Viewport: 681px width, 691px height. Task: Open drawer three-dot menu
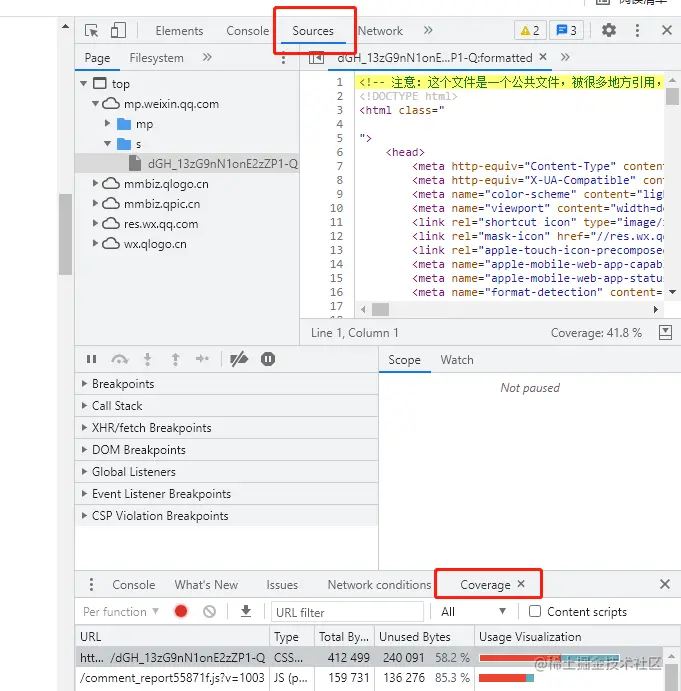point(91,584)
